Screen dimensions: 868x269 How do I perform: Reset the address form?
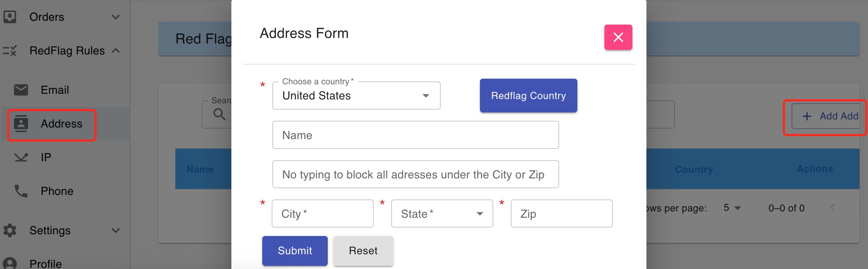coord(363,250)
